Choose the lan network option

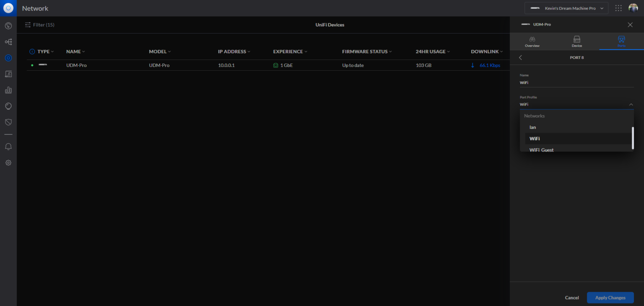(x=577, y=127)
